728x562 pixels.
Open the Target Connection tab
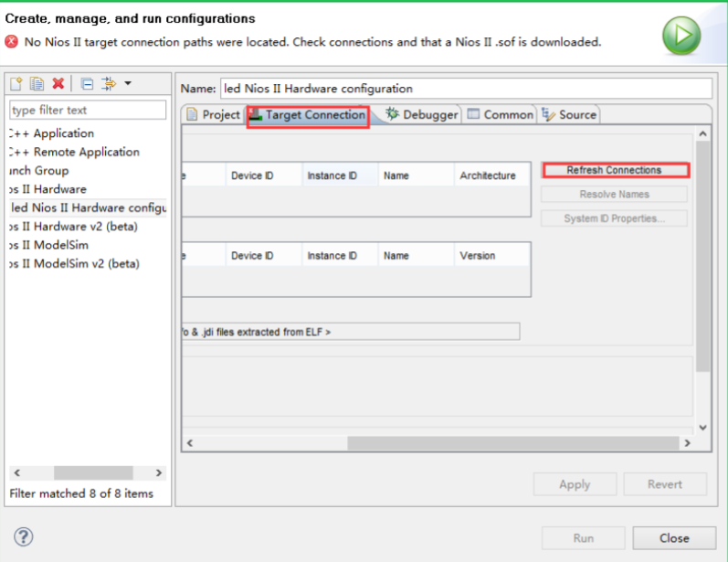(308, 115)
